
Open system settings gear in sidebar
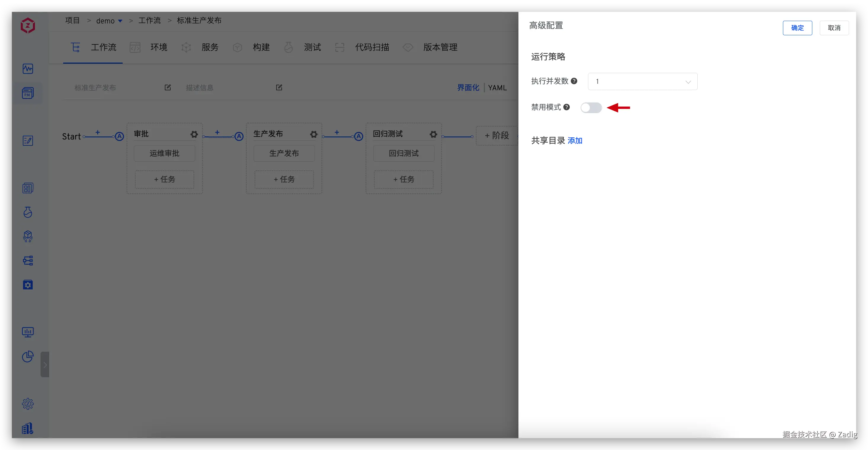pos(28,404)
